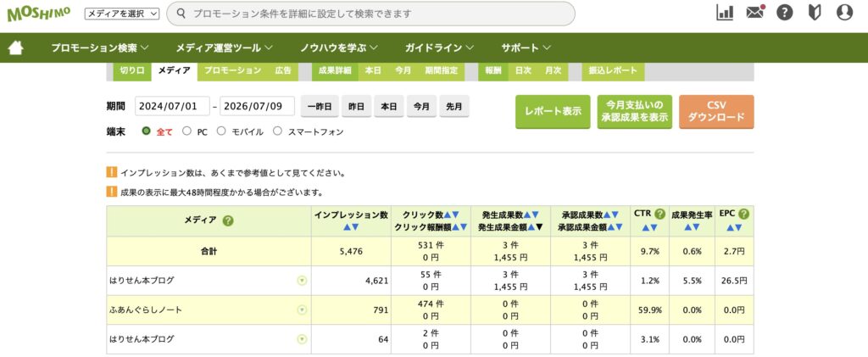
Task: Go to the home icon in green navbar
Action: click(15, 48)
